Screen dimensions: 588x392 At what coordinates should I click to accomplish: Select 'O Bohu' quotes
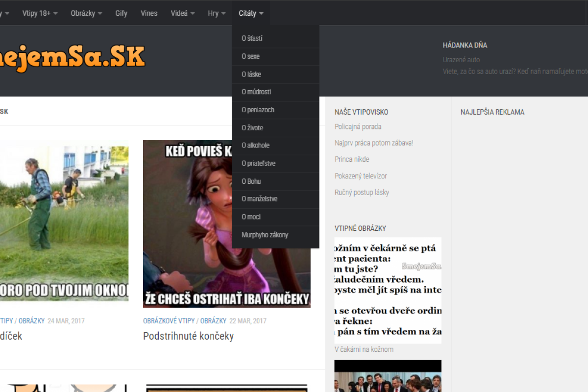pyautogui.click(x=276, y=181)
